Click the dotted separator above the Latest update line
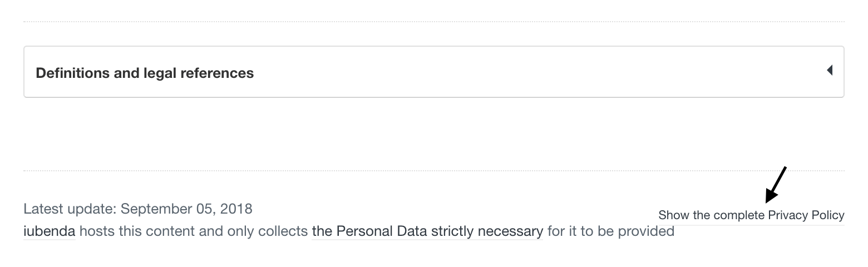Screen dimensions: 868x267 click(x=433, y=171)
